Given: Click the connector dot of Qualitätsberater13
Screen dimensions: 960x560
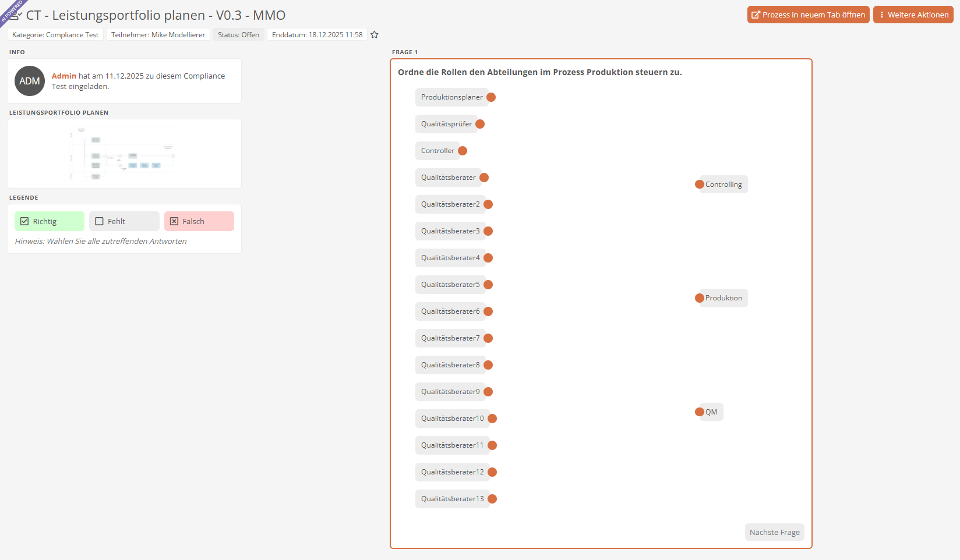Looking at the screenshot, I should coord(492,499).
